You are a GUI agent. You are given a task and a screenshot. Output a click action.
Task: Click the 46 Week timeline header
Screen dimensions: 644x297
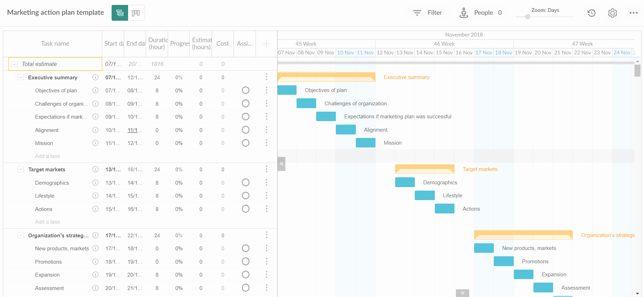(x=444, y=44)
